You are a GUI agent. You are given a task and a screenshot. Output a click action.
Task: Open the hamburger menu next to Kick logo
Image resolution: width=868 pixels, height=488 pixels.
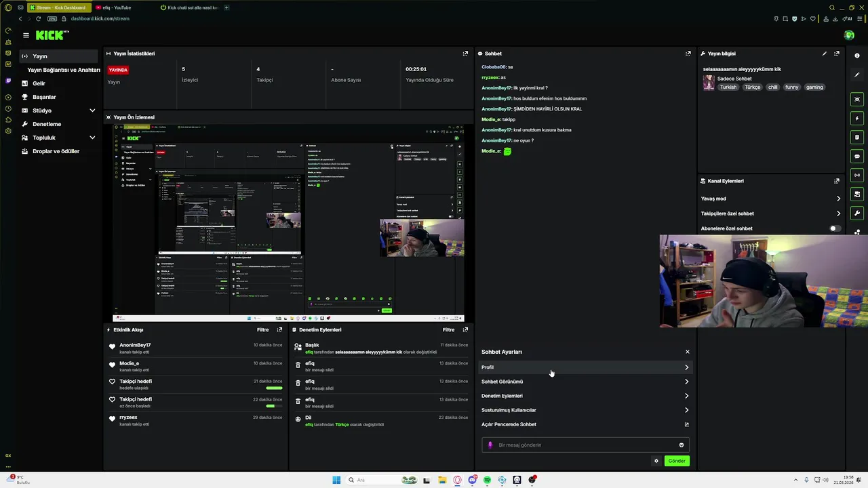click(x=26, y=35)
